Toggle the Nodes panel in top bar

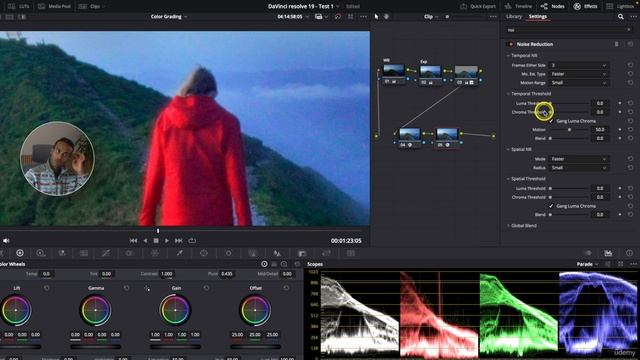tap(553, 6)
